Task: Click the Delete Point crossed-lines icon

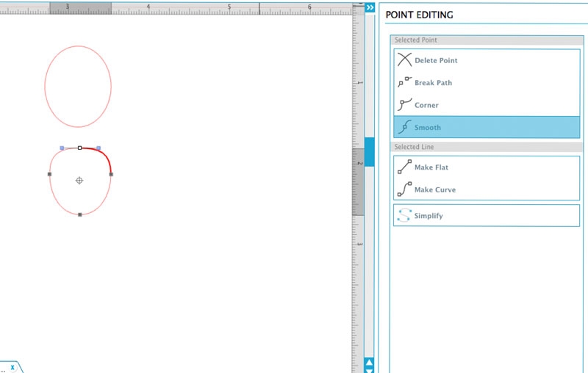Action: click(x=404, y=59)
